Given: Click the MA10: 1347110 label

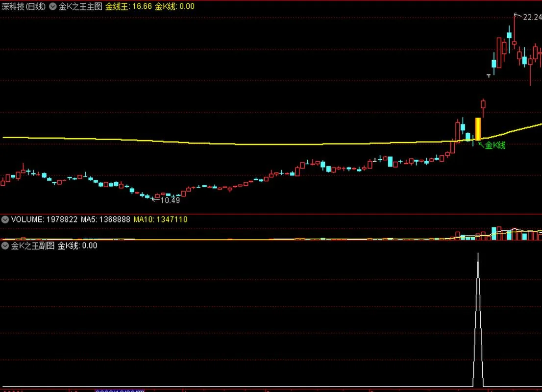Looking at the screenshot, I should tap(160, 220).
